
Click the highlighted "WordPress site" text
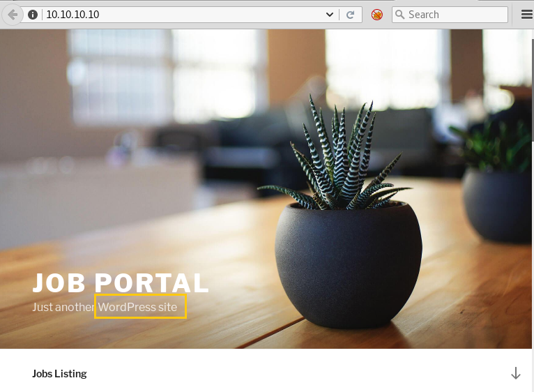tap(137, 307)
